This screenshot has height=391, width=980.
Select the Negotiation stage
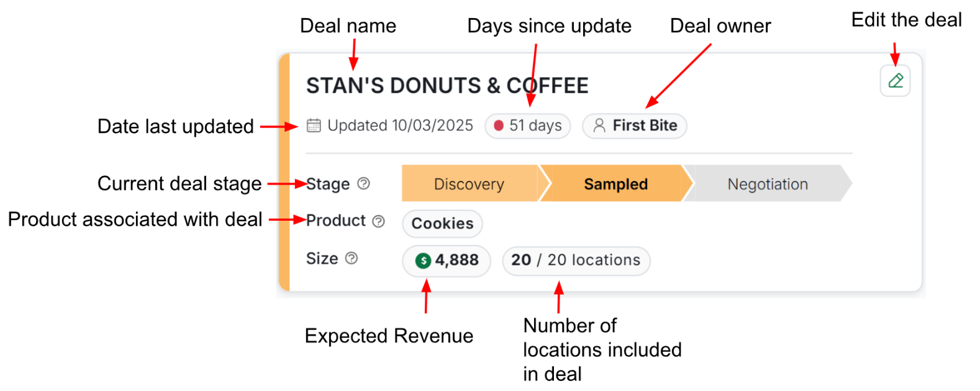(x=768, y=184)
